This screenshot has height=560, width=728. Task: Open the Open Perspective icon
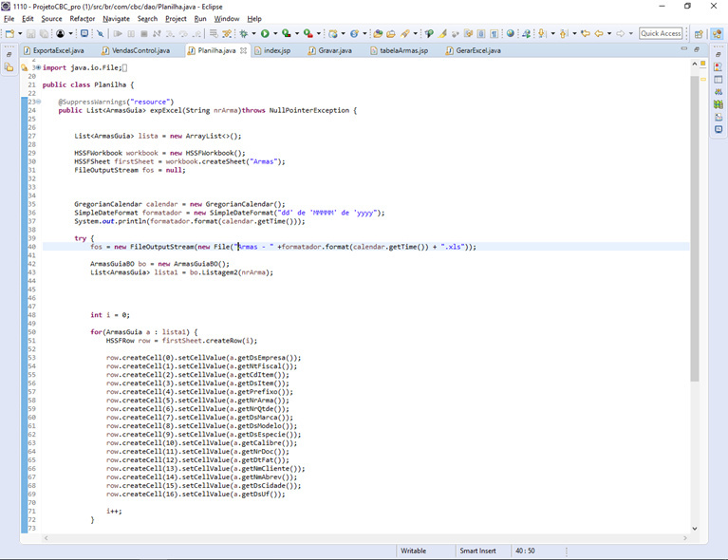pos(700,33)
